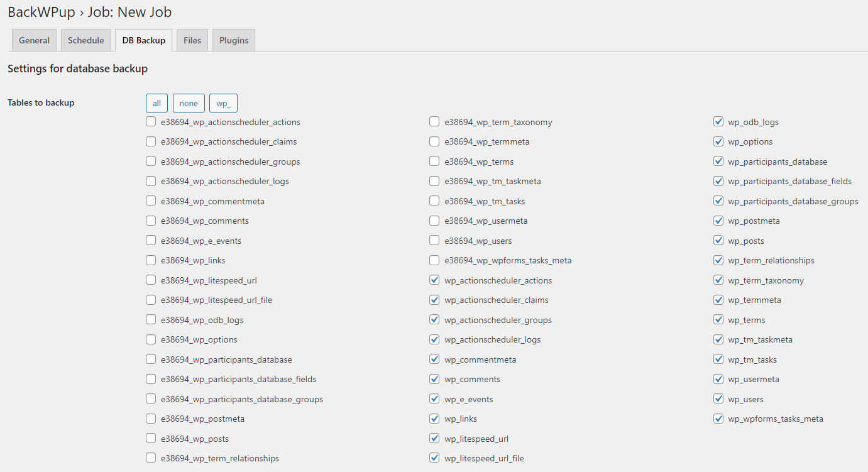Image resolution: width=868 pixels, height=472 pixels.
Task: Enable backup of e38694_wp_comments table
Action: tap(151, 221)
